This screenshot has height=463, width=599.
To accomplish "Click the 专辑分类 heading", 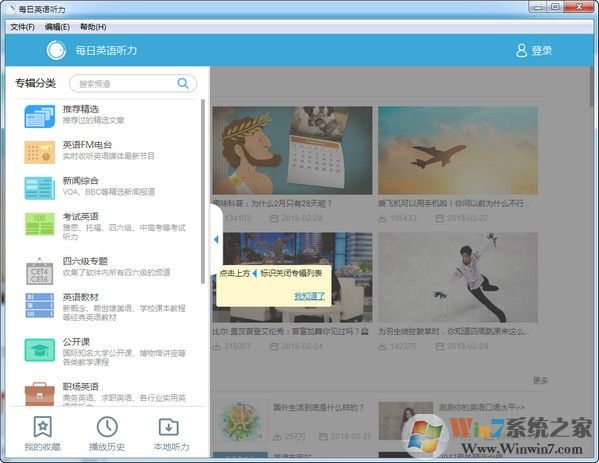I will click(36, 83).
